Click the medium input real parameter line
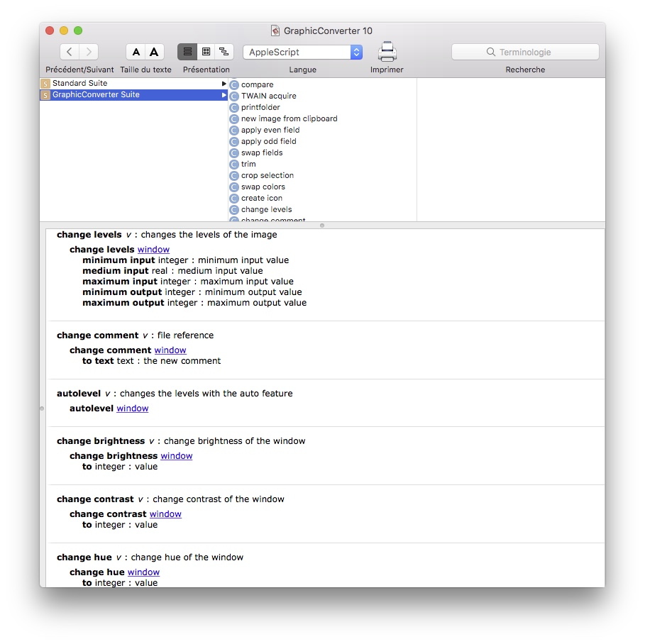This screenshot has height=644, width=645. point(172,271)
